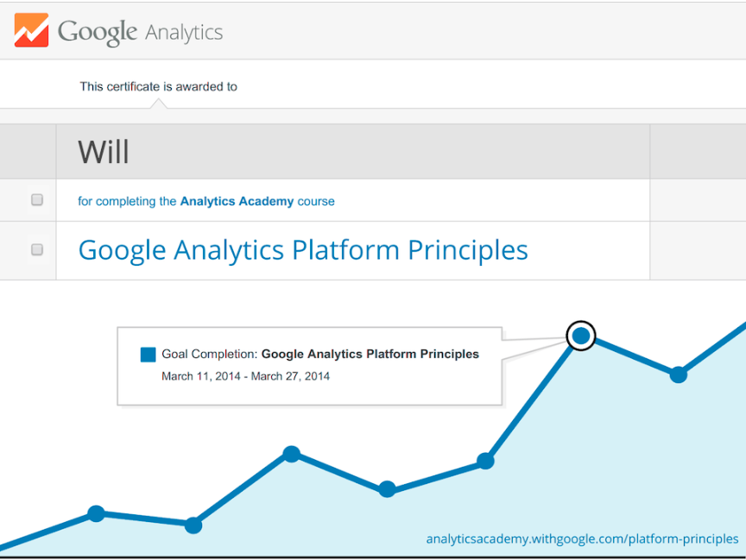Click the data point right of the circled one
Screen dimensions: 746x560
click(679, 374)
